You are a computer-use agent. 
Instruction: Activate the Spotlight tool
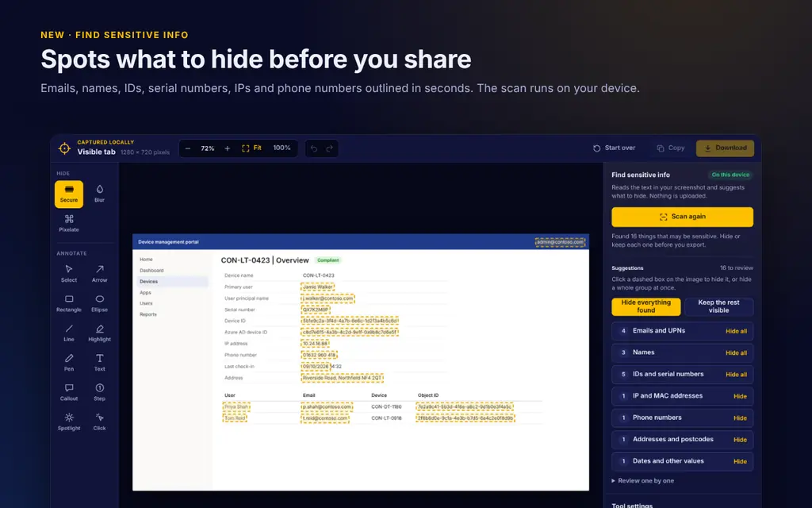pos(69,422)
